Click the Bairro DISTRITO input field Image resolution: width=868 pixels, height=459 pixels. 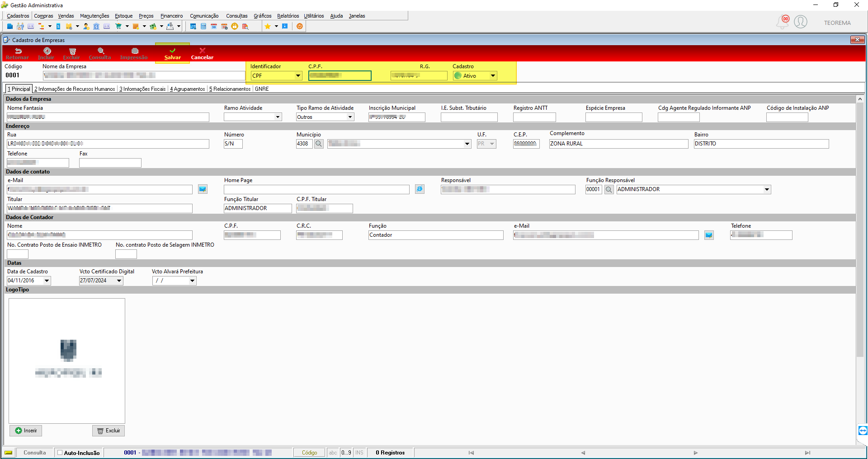761,144
